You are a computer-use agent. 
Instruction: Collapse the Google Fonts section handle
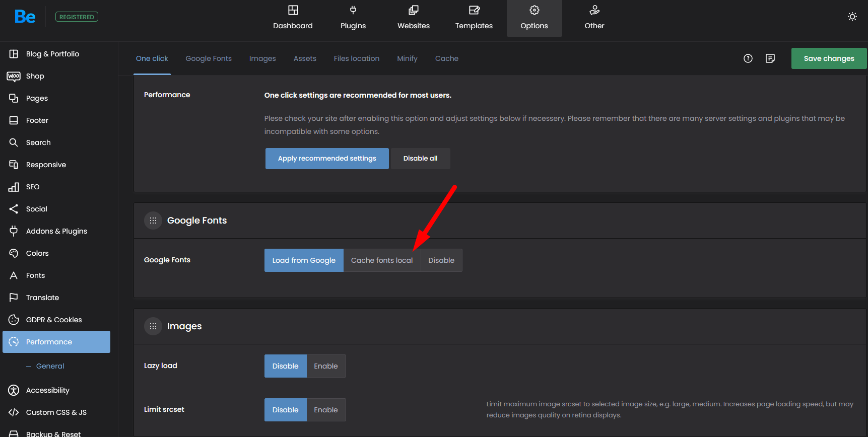tap(153, 221)
